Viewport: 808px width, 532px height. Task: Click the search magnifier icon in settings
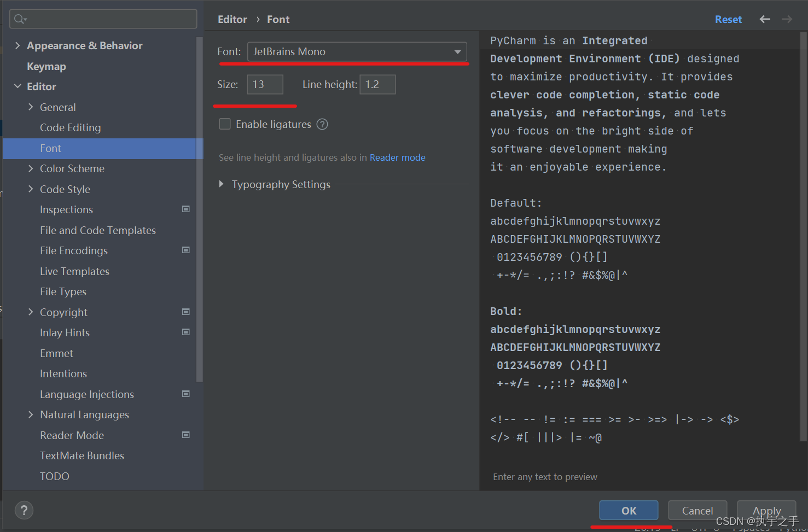pyautogui.click(x=20, y=19)
